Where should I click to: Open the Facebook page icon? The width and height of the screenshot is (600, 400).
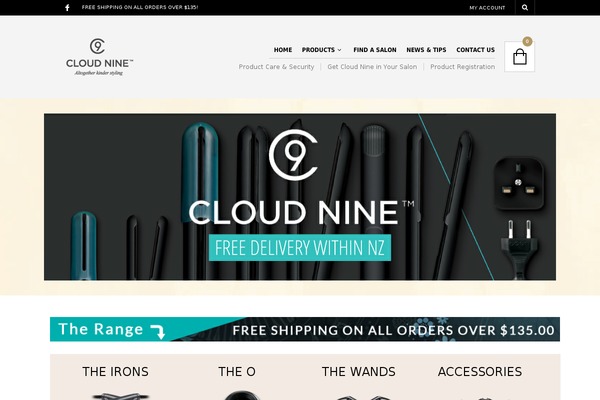67,8
